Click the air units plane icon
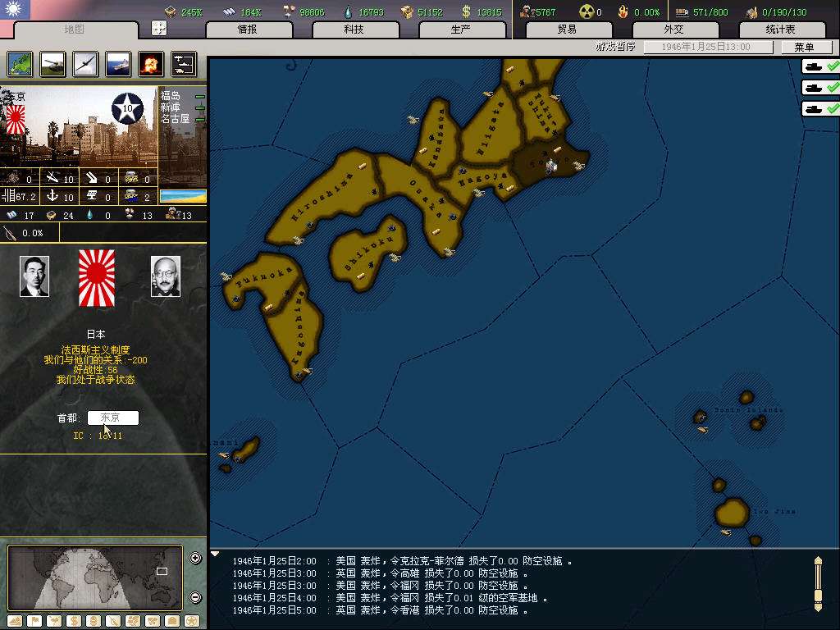This screenshot has width=840, height=630. (84, 64)
